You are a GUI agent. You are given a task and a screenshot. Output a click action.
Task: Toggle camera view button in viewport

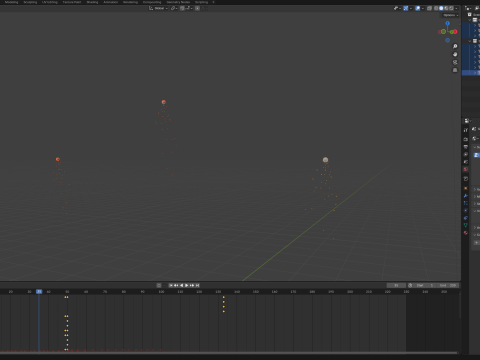coord(455,62)
